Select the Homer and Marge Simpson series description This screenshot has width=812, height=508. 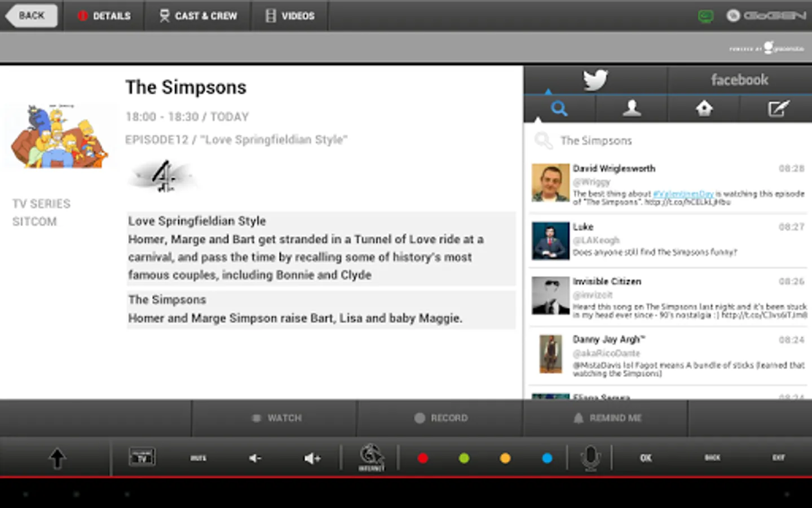[321, 309]
